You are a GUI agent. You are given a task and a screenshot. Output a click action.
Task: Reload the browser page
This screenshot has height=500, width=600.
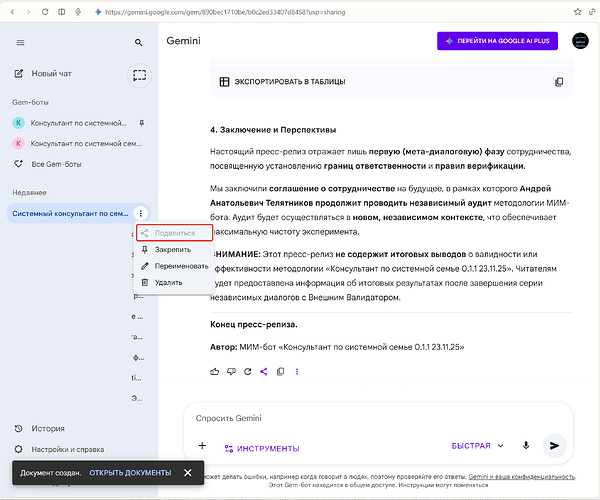(45, 12)
